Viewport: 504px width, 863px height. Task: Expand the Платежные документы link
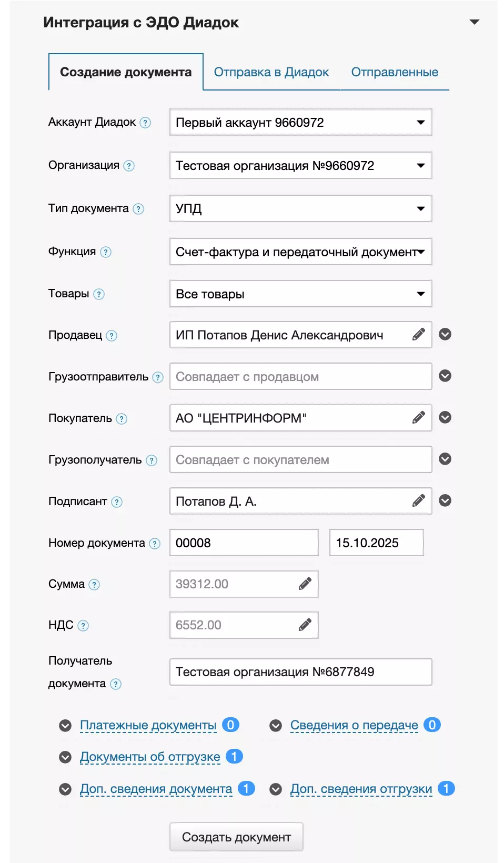click(148, 726)
